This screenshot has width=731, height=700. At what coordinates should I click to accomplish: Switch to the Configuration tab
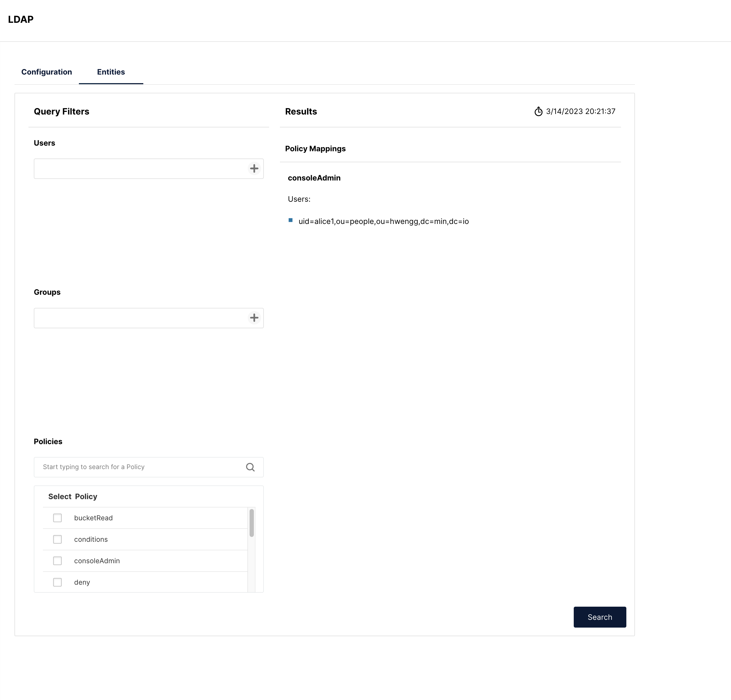click(x=47, y=72)
